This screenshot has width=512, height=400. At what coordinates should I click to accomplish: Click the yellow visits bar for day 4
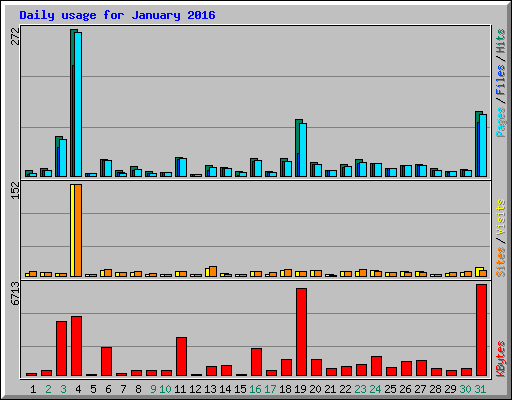tap(72, 230)
